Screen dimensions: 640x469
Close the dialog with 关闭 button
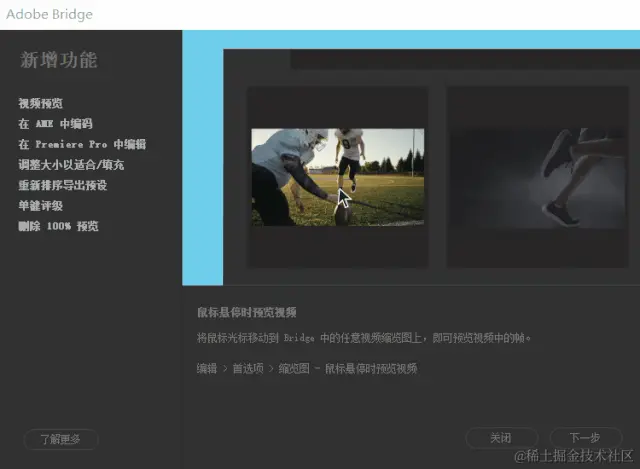[x=501, y=438]
